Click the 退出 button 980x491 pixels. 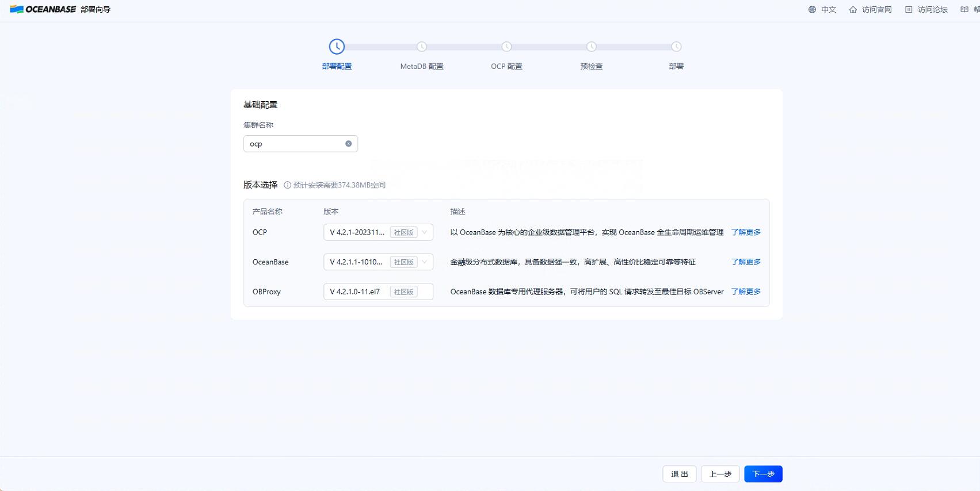coord(680,474)
